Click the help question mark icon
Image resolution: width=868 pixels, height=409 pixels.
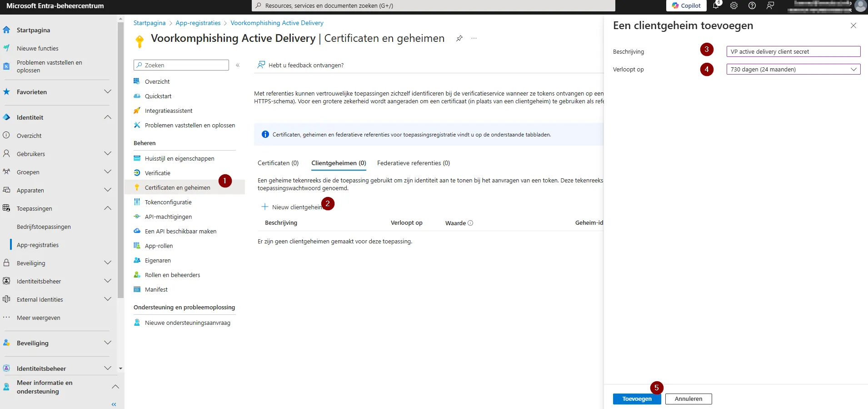click(752, 5)
